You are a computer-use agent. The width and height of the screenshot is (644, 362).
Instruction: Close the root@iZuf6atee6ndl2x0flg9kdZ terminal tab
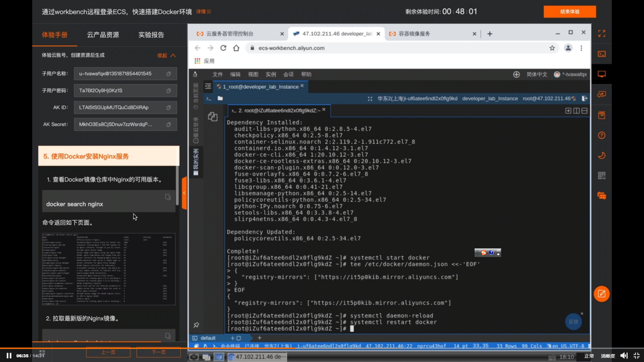tap(324, 109)
